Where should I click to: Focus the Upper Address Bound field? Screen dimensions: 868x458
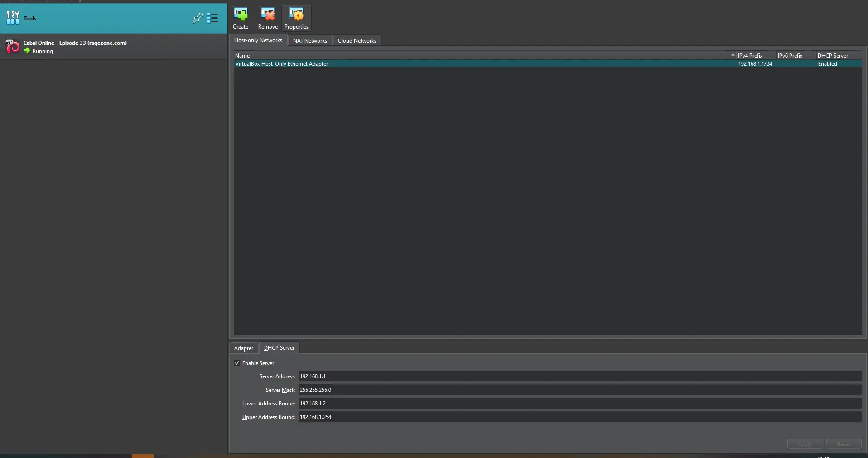[x=580, y=417]
